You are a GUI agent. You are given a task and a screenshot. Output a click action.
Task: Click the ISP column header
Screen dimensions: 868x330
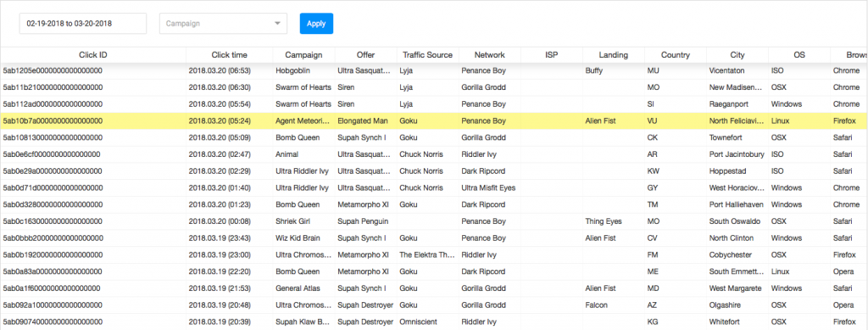tap(551, 55)
